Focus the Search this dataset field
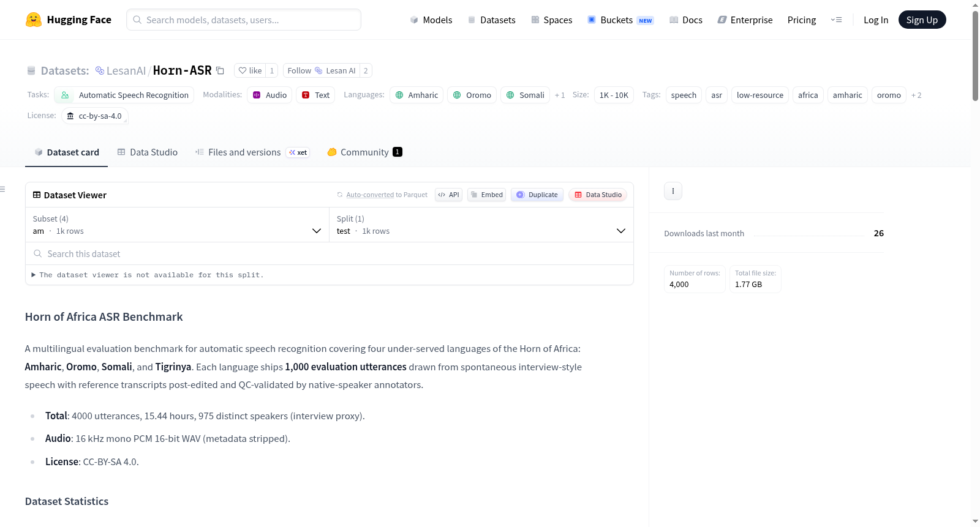This screenshot has width=980, height=527. (330, 253)
